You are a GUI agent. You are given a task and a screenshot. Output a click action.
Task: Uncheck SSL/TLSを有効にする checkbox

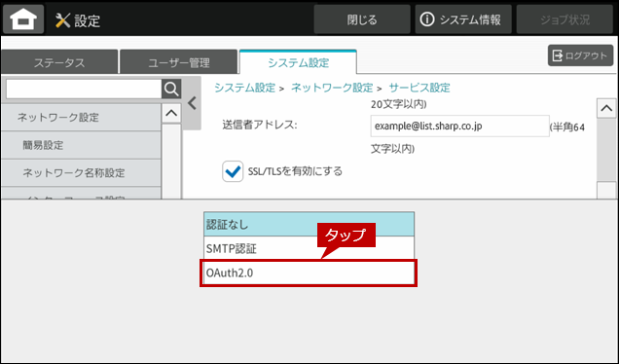pos(233,171)
